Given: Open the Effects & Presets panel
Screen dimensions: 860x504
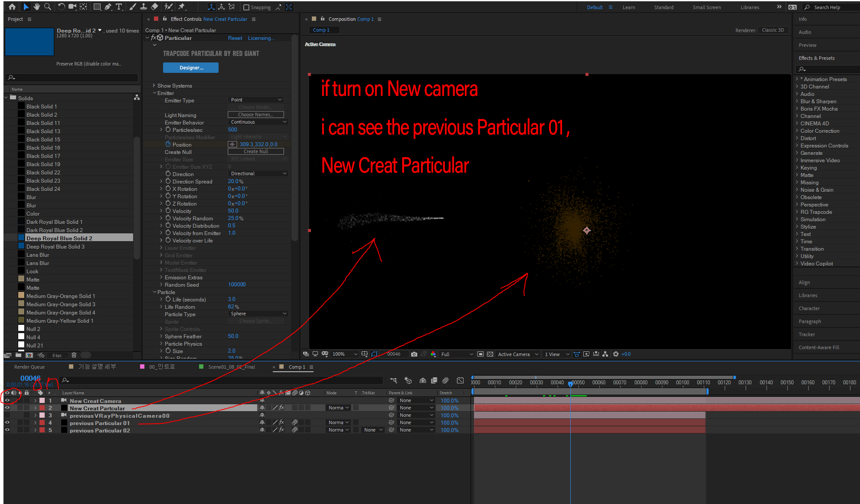Looking at the screenshot, I should pos(817,58).
